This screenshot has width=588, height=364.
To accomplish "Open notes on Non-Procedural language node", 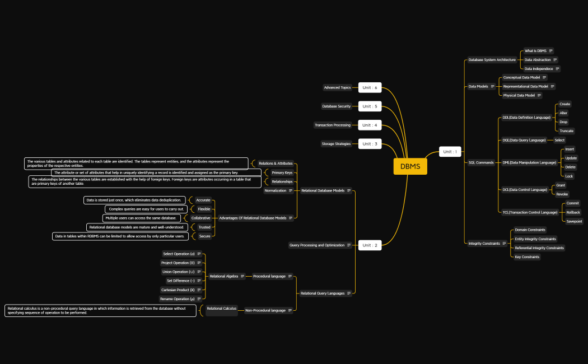I will pos(290,310).
